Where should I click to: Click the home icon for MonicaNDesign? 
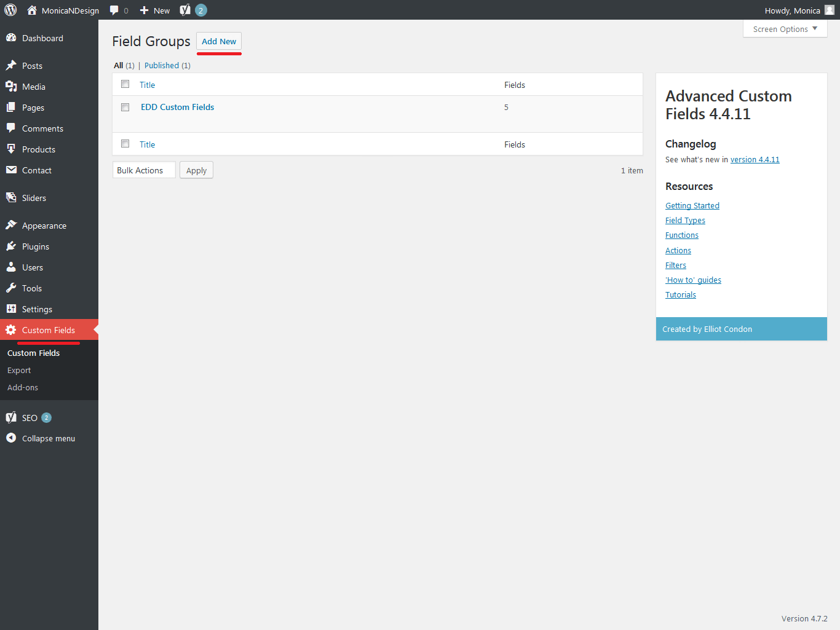[32, 10]
